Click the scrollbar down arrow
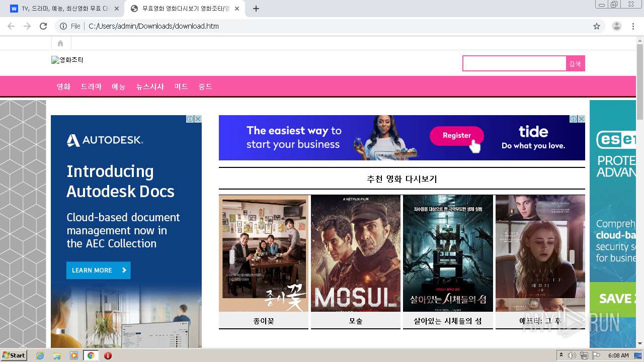The height and width of the screenshot is (362, 644). pos(640,343)
